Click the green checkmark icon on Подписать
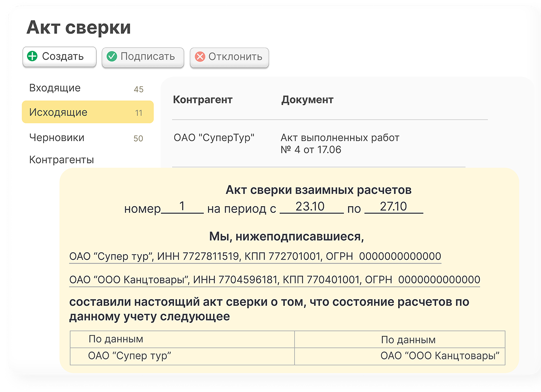 112,56
